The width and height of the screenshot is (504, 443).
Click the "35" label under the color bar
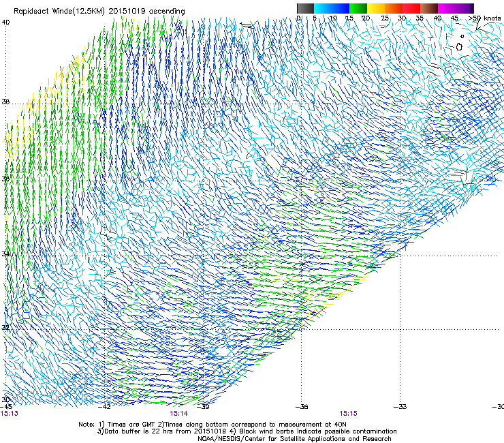point(420,18)
